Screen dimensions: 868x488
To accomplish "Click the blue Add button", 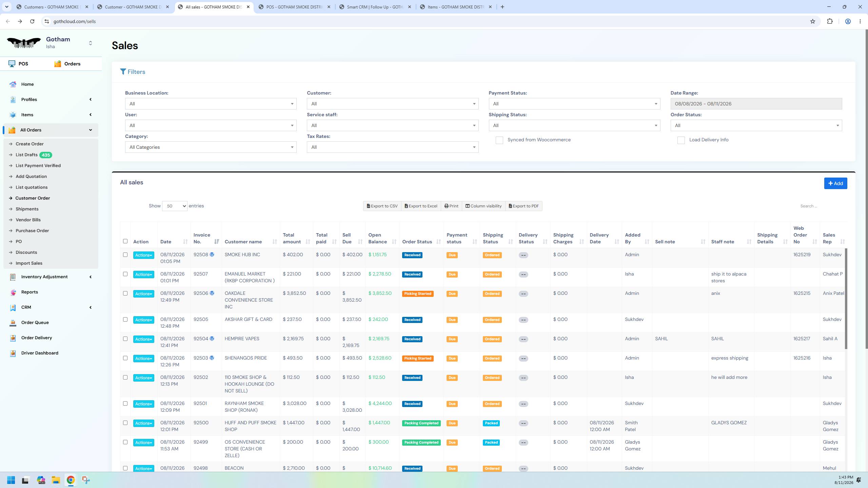I will (x=835, y=183).
